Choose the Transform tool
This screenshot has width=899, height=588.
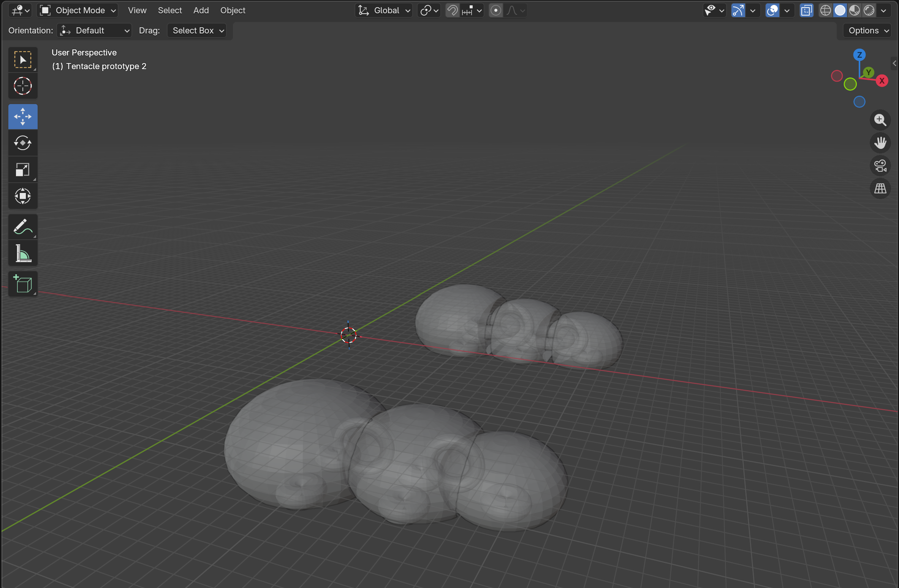coord(23,196)
